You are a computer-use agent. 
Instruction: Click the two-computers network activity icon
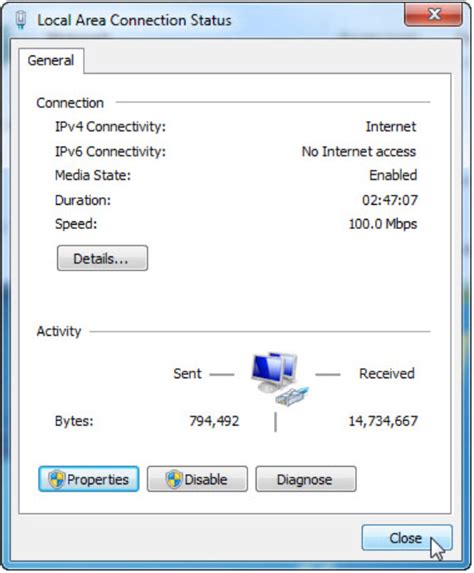tap(280, 379)
